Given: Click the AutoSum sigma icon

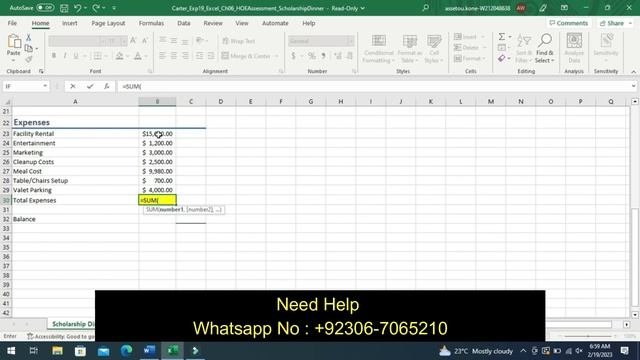Looking at the screenshot, I should coord(502,37).
